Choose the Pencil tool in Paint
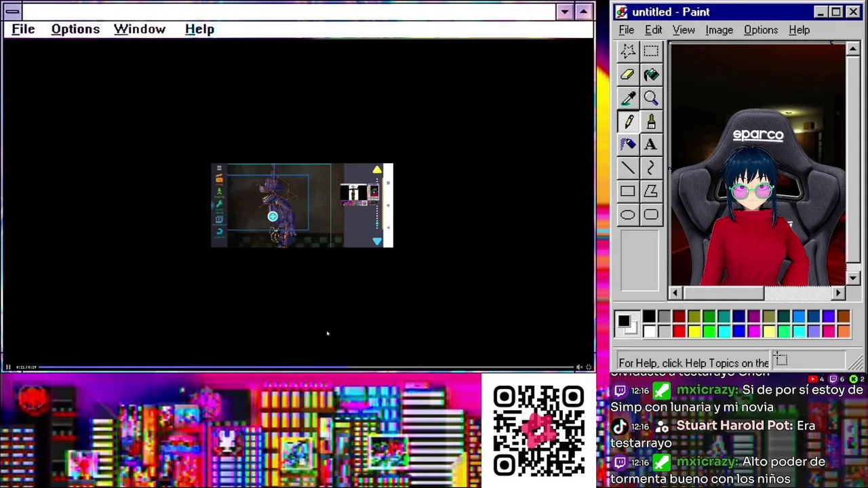The height and width of the screenshot is (488, 868). tap(628, 121)
